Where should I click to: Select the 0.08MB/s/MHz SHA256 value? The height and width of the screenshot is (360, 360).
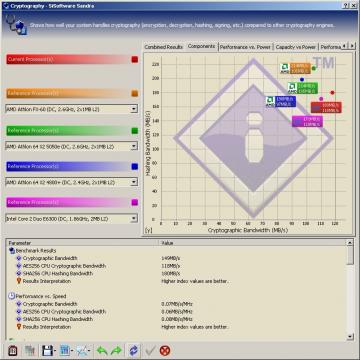coord(177,319)
